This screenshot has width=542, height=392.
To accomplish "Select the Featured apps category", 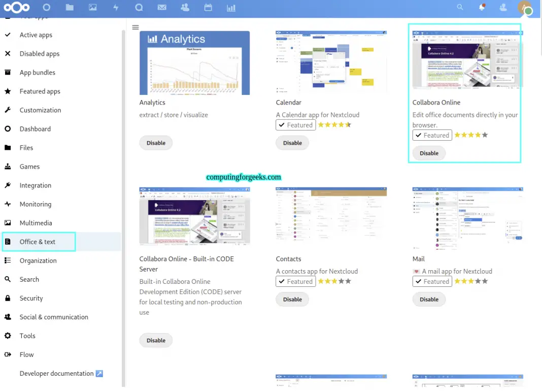I will pyautogui.click(x=40, y=91).
